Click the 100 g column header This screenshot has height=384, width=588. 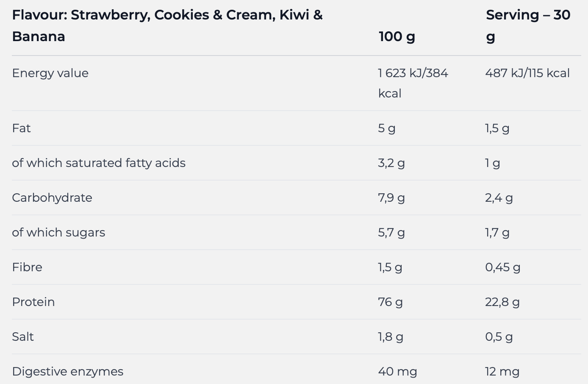[397, 36]
